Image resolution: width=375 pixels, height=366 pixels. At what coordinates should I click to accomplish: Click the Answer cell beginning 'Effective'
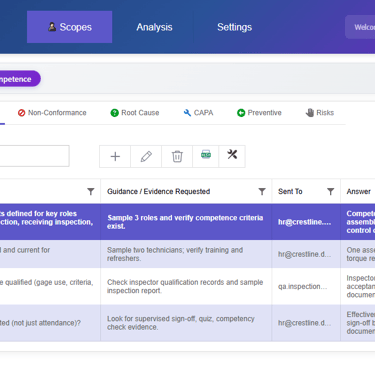[358, 323]
